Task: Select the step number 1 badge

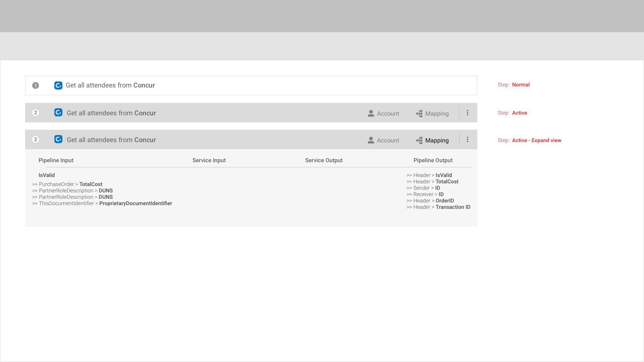Action: tap(36, 85)
